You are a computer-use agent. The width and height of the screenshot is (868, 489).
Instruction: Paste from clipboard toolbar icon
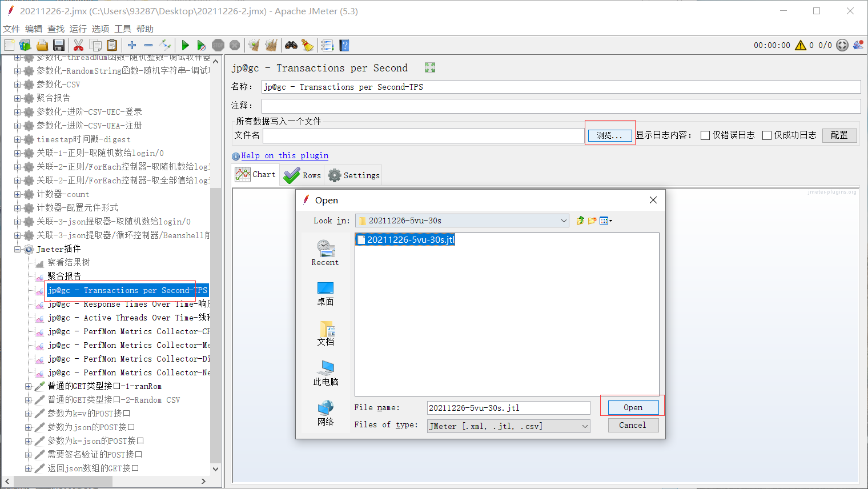(112, 45)
